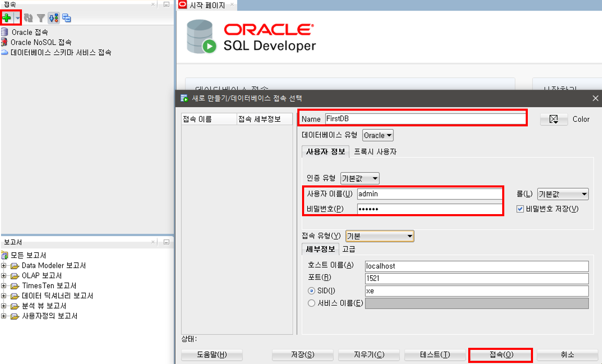Click the Oracle SQL Developer logo icon

point(201,37)
